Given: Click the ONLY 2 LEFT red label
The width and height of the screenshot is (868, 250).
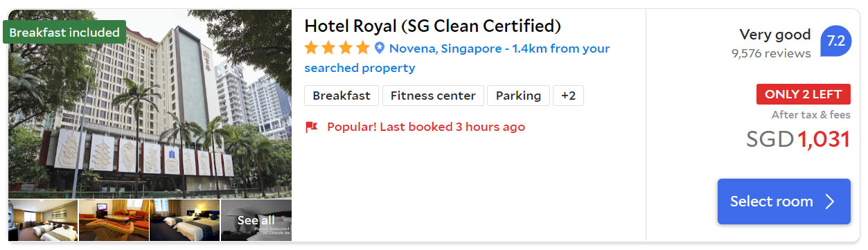Looking at the screenshot, I should [803, 94].
